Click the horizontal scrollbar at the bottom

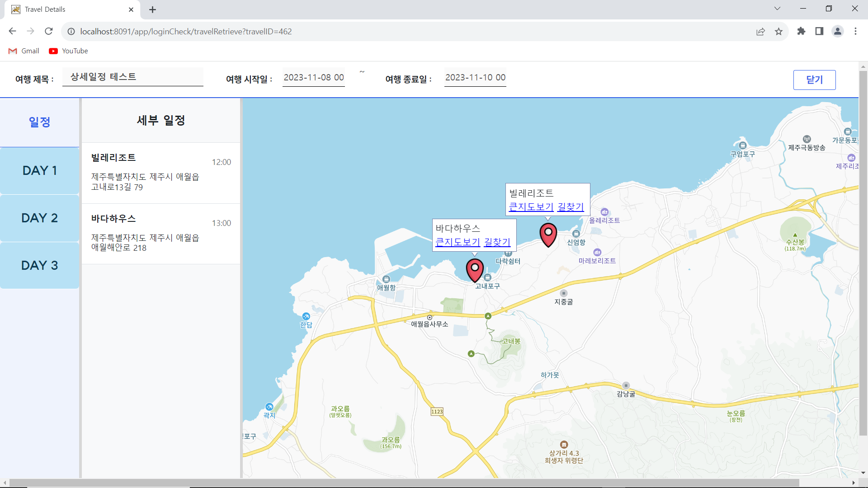click(x=404, y=483)
